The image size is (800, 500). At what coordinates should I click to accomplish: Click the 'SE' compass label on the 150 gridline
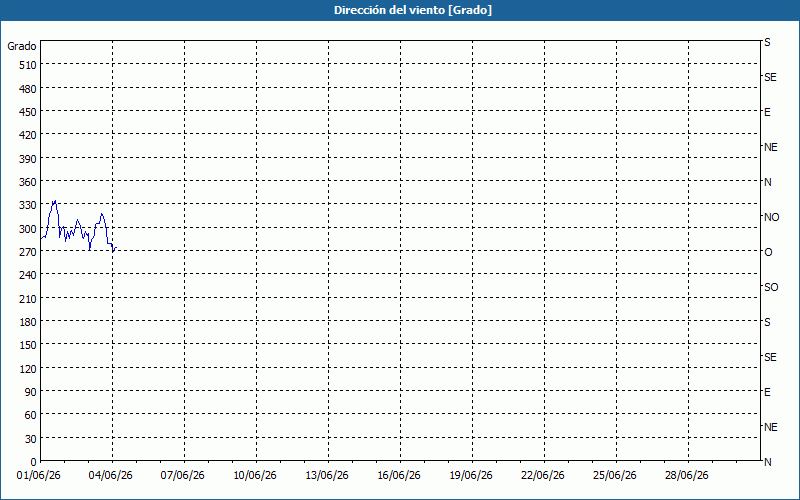(770, 357)
